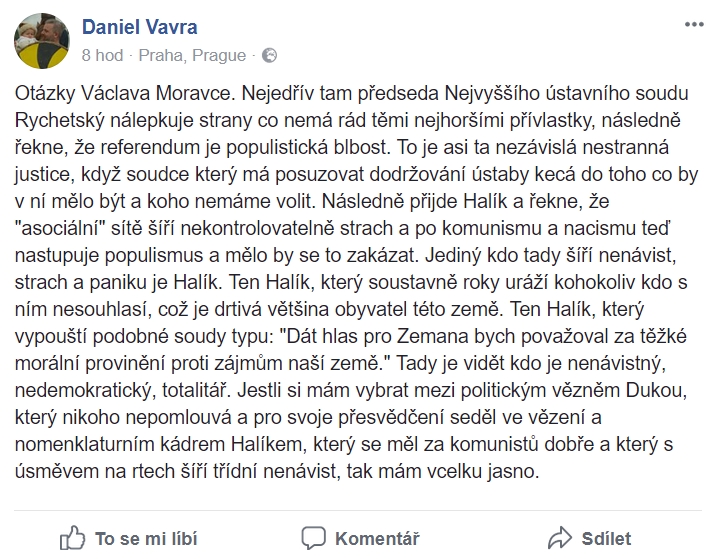Open Daniel Vavra's profile picture
716x559 pixels.
[x=42, y=41]
